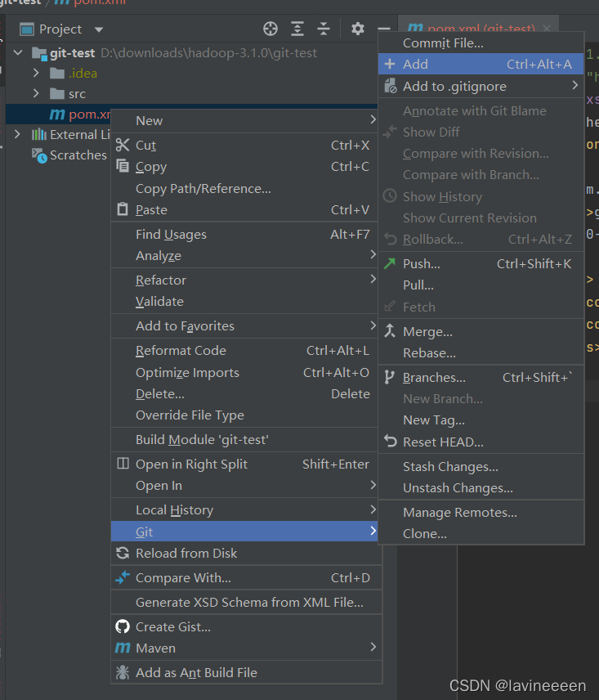
Task: Open the Refactor submenu
Action: [x=244, y=280]
